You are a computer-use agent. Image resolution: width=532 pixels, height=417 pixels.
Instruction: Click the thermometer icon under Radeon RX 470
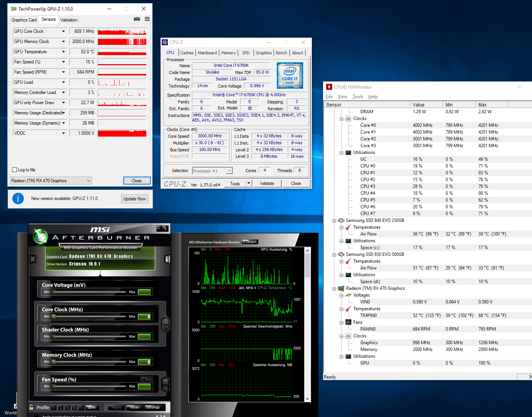click(348, 309)
